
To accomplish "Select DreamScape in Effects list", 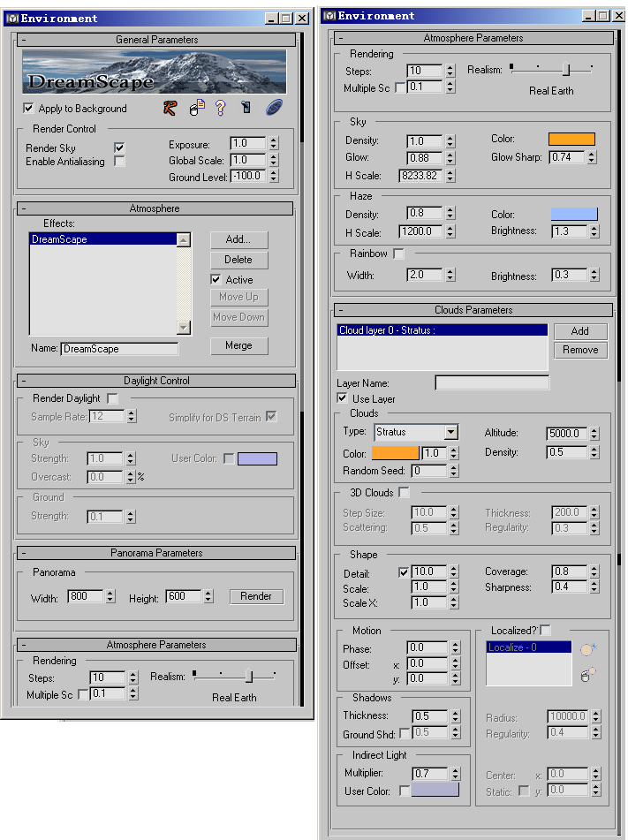I will [x=102, y=239].
